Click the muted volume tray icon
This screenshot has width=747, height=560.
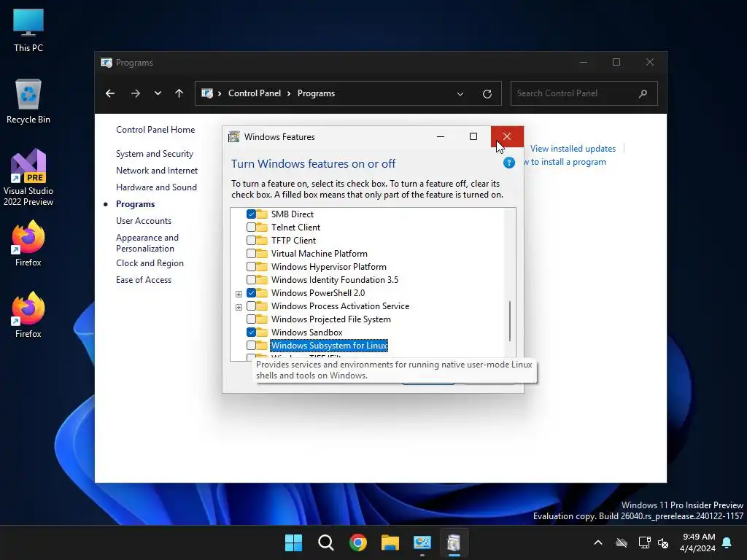662,542
